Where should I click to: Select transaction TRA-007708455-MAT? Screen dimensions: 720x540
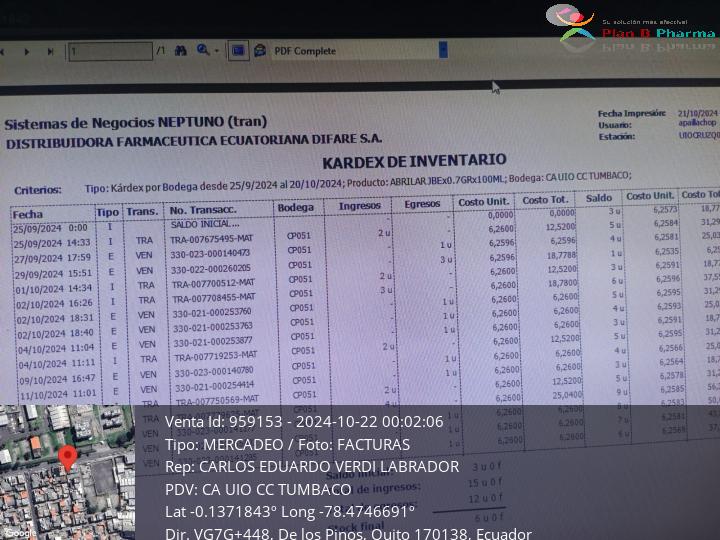[x=214, y=298]
